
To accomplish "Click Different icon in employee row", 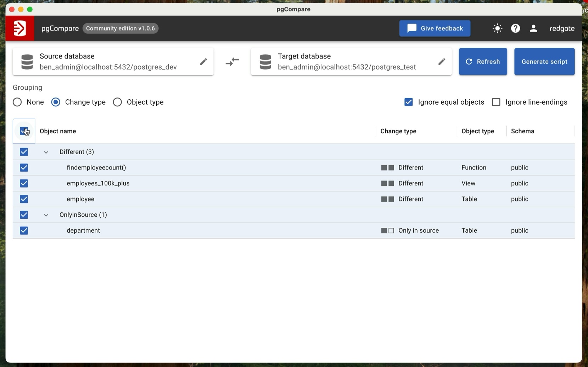I will [387, 199].
